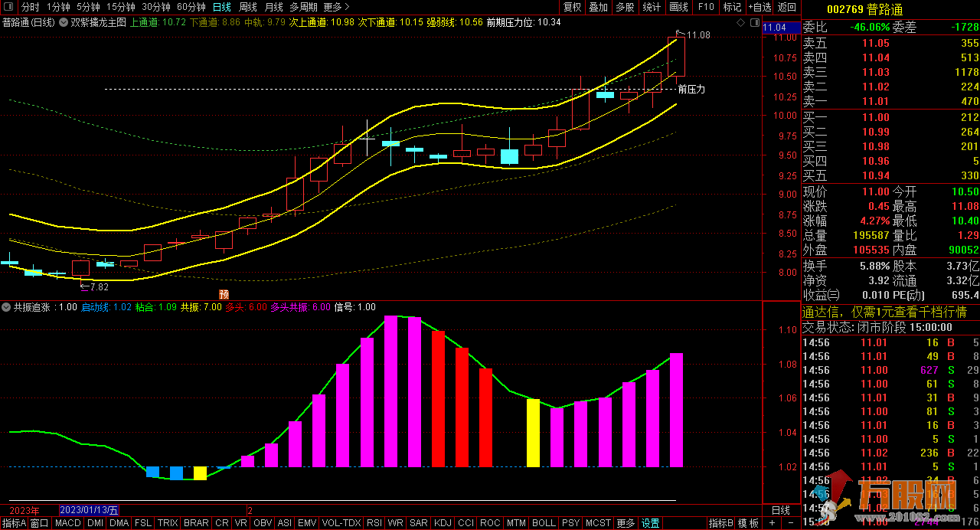Click the 日线 label below price axis
The image size is (980, 530).
pyautogui.click(x=780, y=510)
